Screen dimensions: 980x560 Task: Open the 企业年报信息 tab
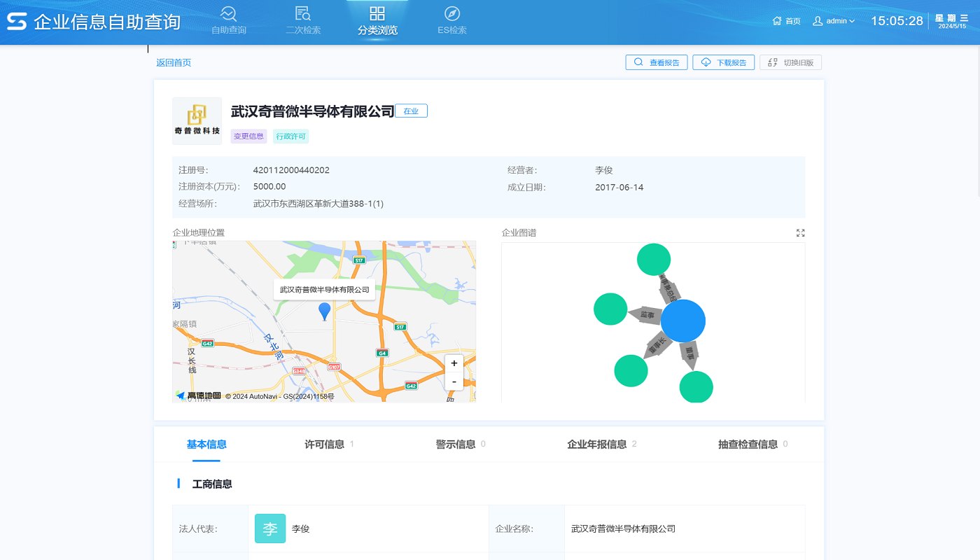pos(598,444)
